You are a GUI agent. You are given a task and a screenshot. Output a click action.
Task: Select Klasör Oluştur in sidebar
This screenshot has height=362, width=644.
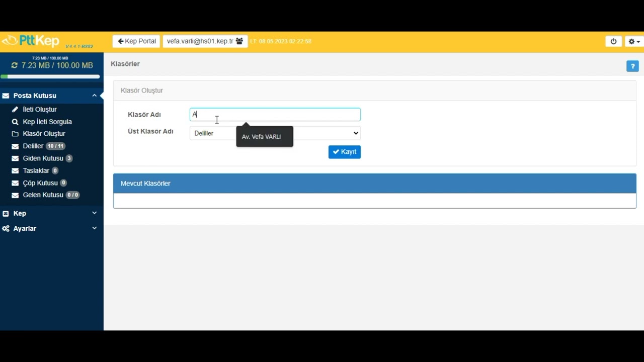pos(44,134)
